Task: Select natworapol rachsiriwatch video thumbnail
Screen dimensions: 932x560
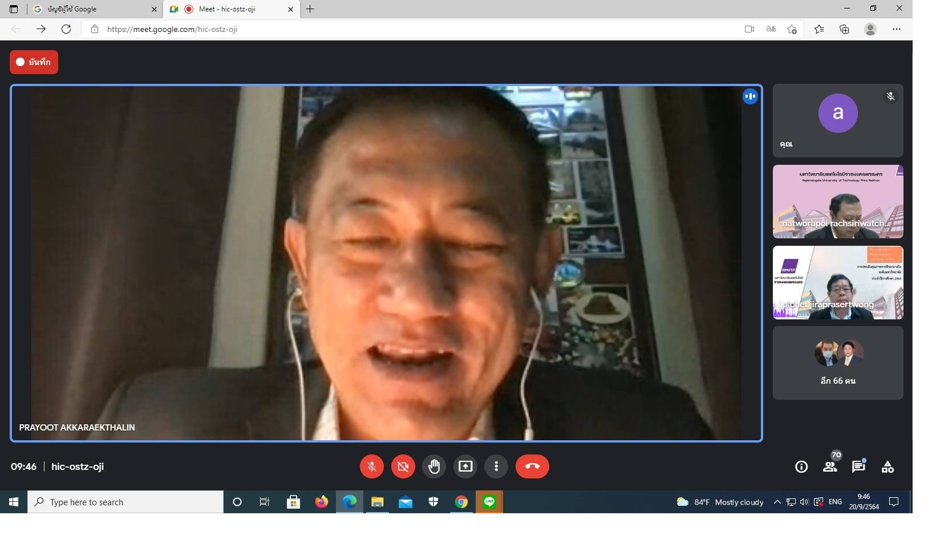Action: [837, 202]
